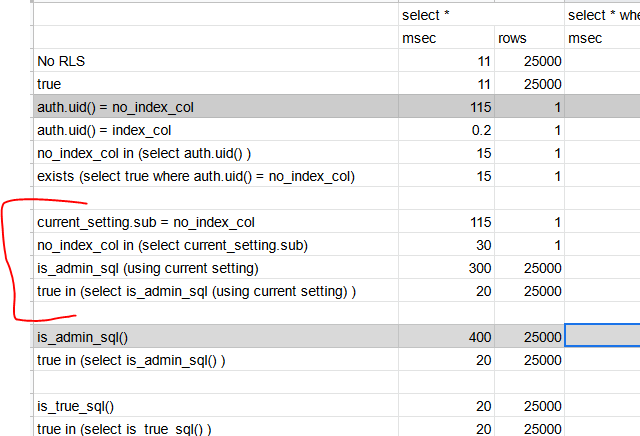This screenshot has width=640, height=436.
Task: Select the 'rows' column header cell
Action: [x=529, y=38]
